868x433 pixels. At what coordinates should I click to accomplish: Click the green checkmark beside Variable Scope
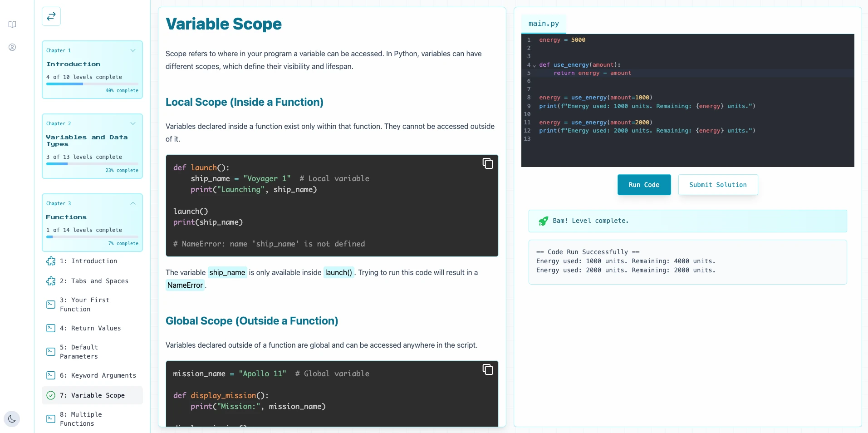(51, 395)
